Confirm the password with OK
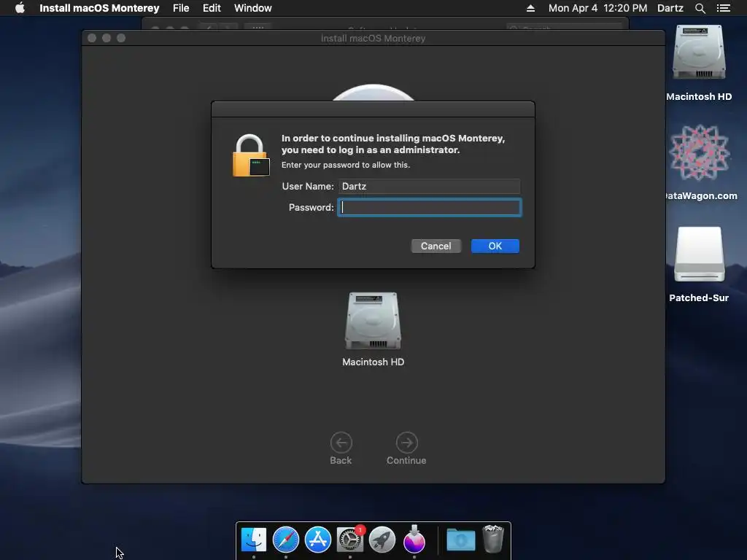The height and width of the screenshot is (560, 747). click(495, 246)
